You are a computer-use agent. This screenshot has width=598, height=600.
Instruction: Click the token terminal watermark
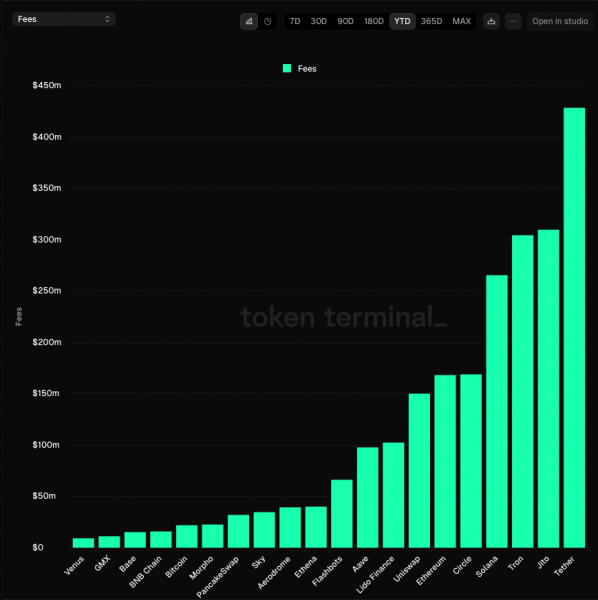[343, 317]
